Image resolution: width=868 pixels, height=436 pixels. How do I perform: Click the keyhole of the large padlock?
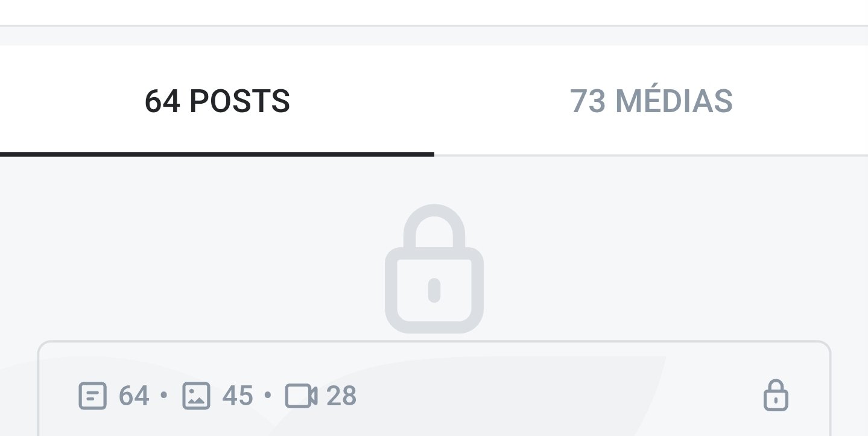click(434, 290)
